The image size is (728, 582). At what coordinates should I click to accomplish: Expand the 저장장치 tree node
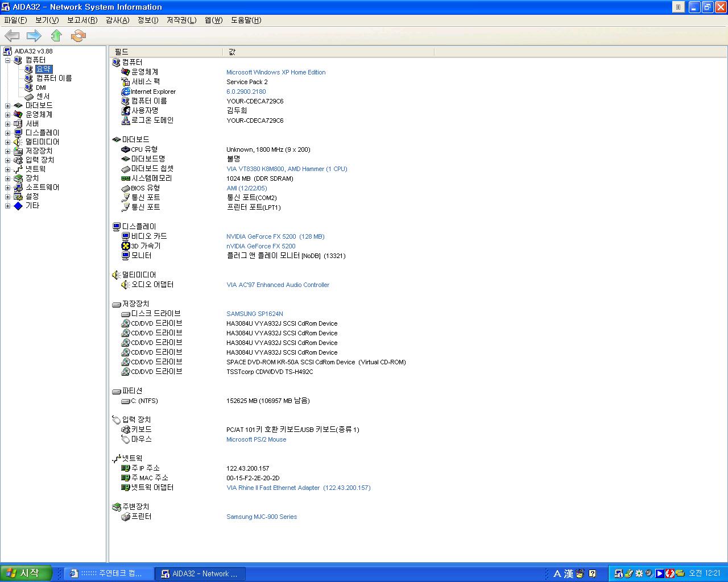7,151
